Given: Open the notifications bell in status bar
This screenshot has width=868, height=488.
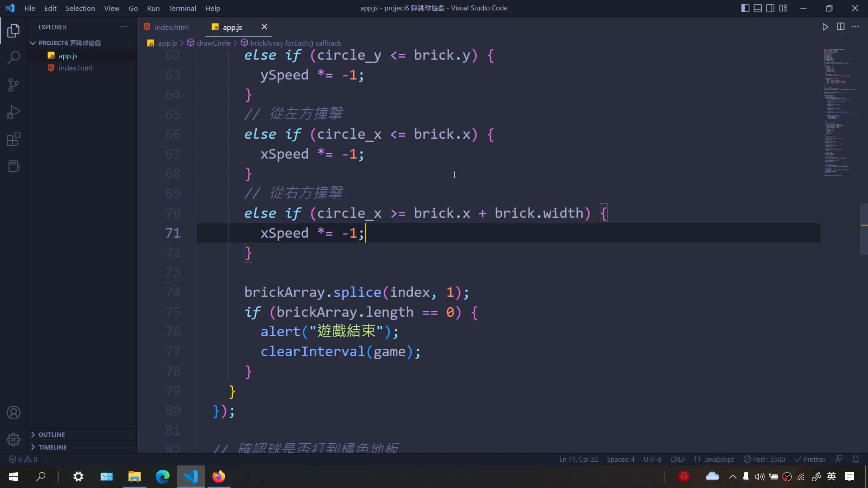Looking at the screenshot, I should (855, 459).
